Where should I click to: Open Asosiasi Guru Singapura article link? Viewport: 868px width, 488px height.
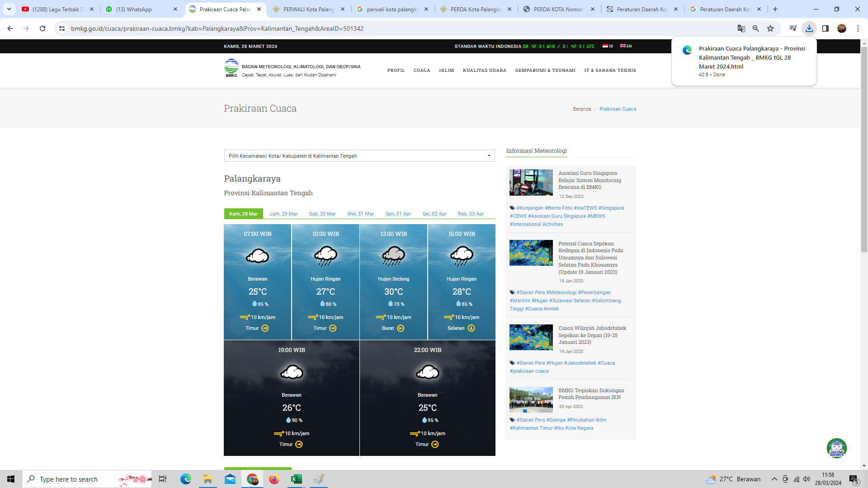[590, 180]
